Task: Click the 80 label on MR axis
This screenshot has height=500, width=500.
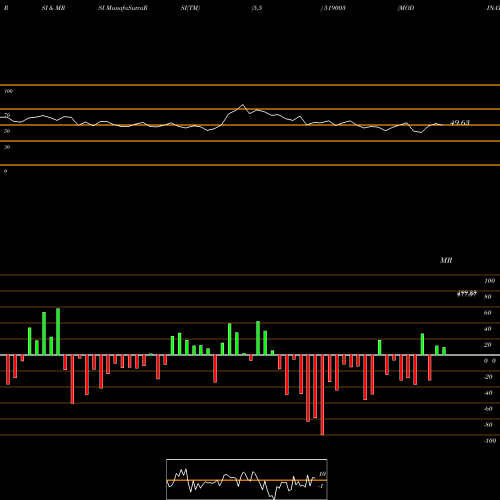Action: tap(488, 297)
